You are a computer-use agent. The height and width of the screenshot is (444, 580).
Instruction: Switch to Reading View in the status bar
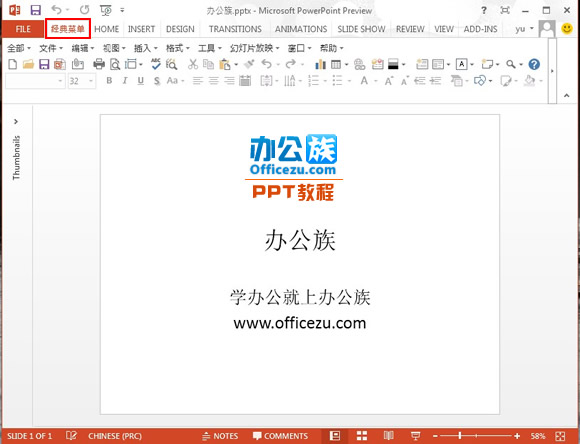tap(388, 436)
